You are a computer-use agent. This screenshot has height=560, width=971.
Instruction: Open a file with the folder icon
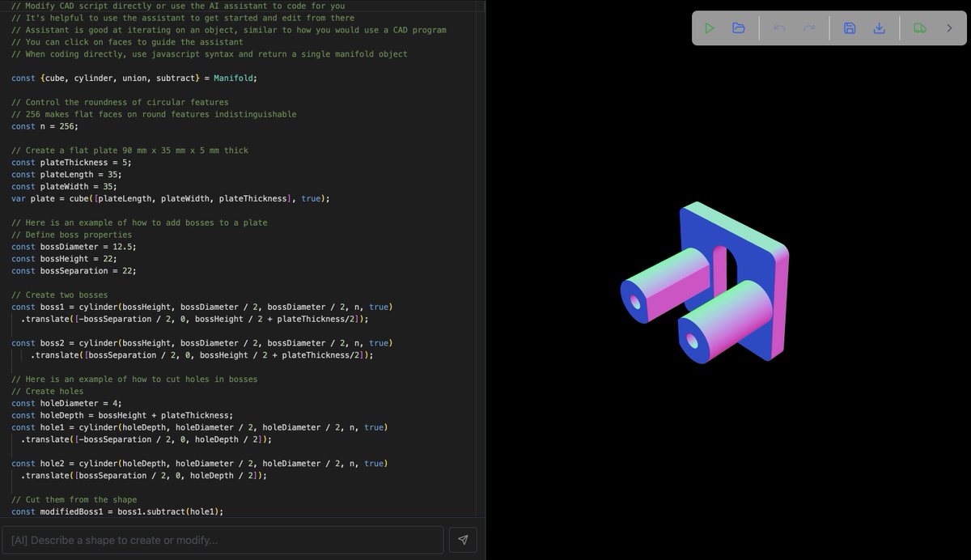point(739,28)
